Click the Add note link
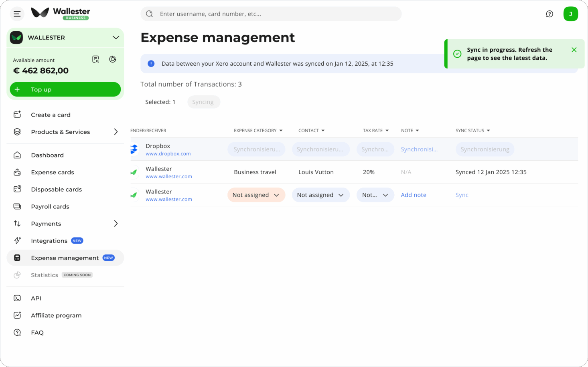 413,195
